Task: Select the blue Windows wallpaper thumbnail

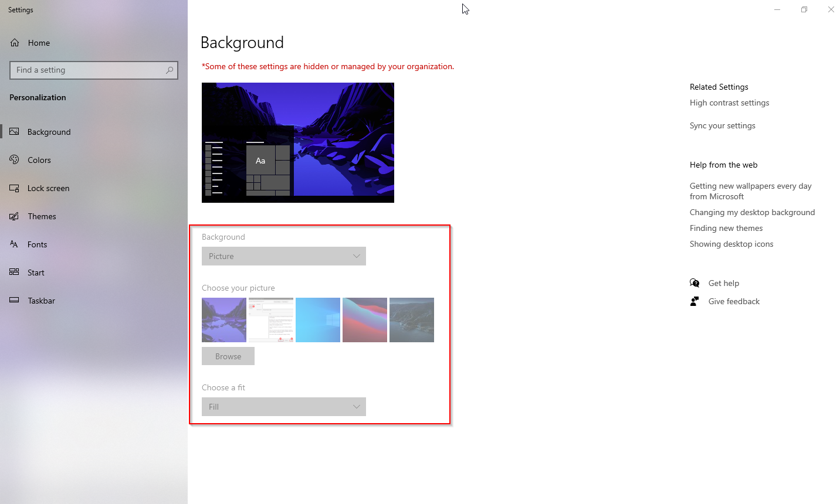Action: [317, 319]
